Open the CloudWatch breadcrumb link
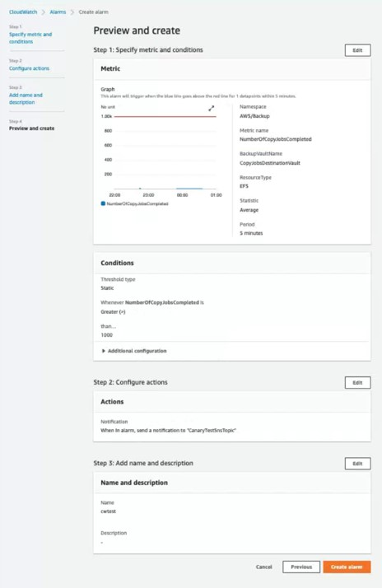The width and height of the screenshot is (382, 588). coord(23,12)
